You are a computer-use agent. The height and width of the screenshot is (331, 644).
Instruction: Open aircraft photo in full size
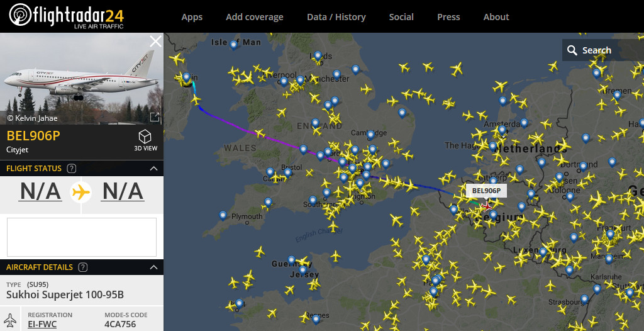tap(155, 117)
